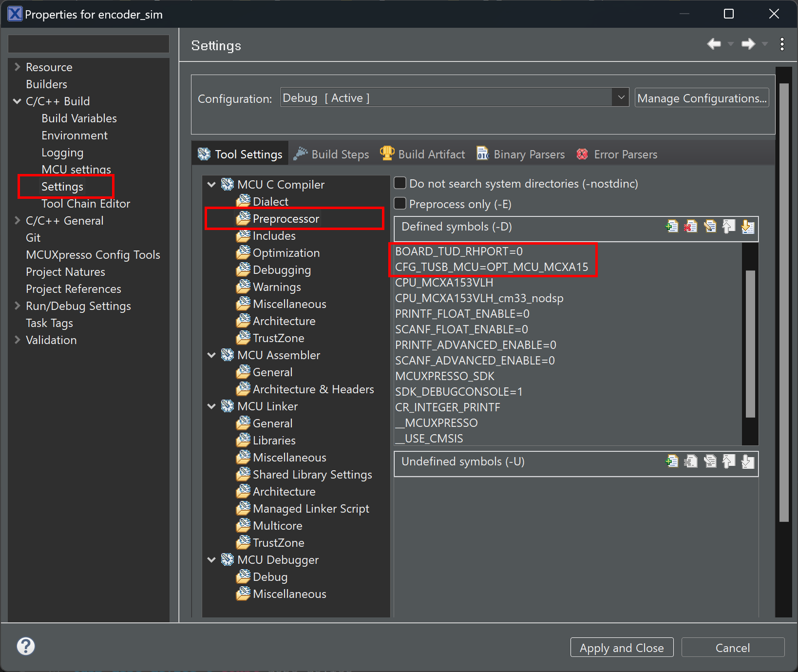Click Add icon for Defined symbols
The height and width of the screenshot is (672, 798).
point(672,227)
